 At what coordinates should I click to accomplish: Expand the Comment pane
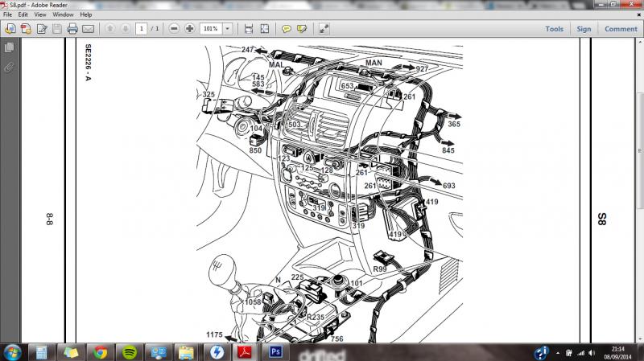(x=621, y=29)
